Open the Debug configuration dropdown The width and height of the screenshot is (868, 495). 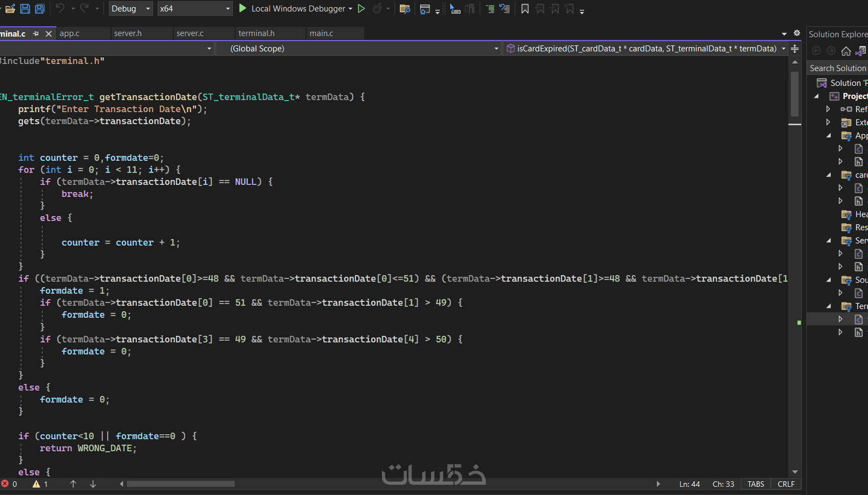(130, 9)
